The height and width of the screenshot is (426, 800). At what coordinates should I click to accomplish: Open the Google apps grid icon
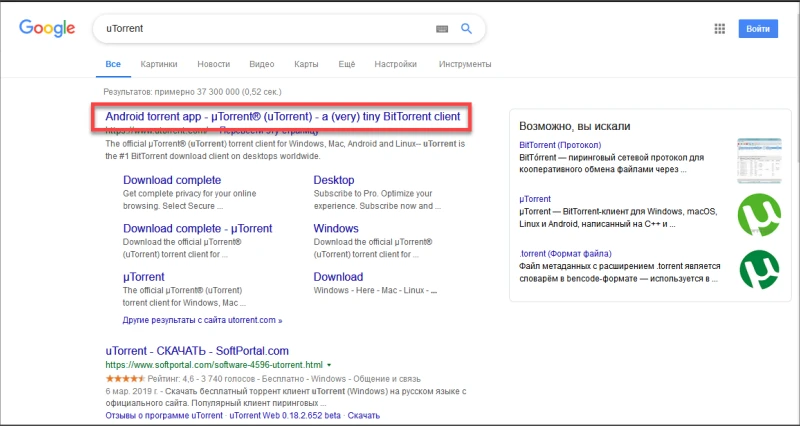click(x=719, y=29)
